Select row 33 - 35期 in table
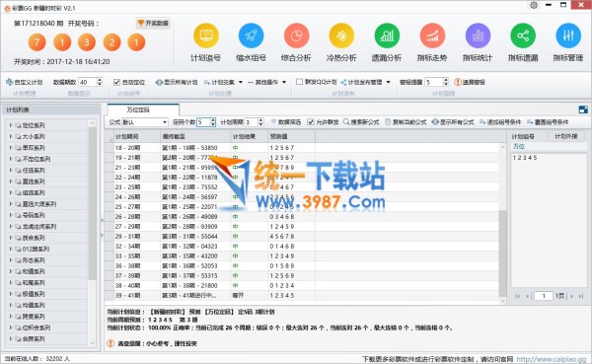 pyautogui.click(x=303, y=256)
